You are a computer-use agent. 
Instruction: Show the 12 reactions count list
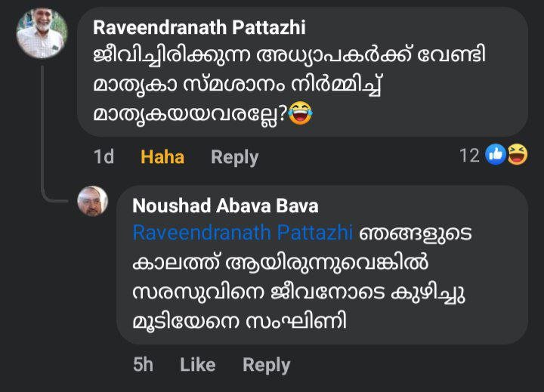(469, 156)
